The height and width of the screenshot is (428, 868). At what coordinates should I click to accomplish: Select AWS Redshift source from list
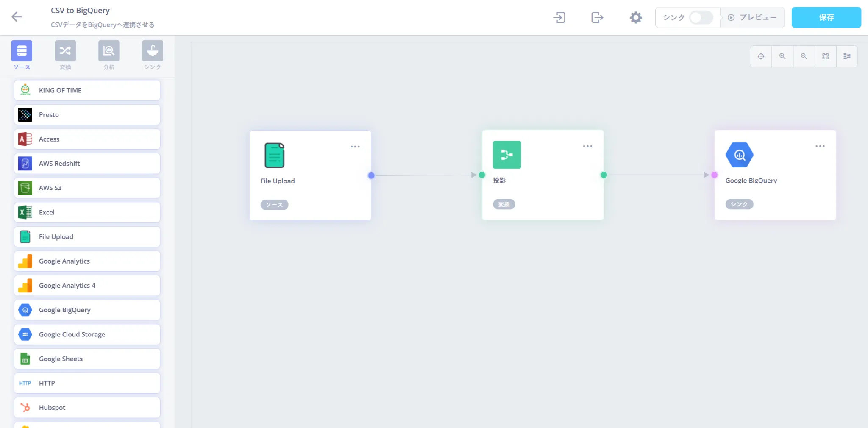87,164
